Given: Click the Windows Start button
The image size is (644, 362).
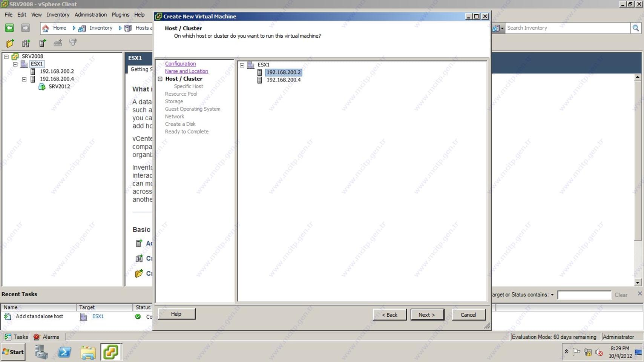Looking at the screenshot, I should pyautogui.click(x=13, y=352).
